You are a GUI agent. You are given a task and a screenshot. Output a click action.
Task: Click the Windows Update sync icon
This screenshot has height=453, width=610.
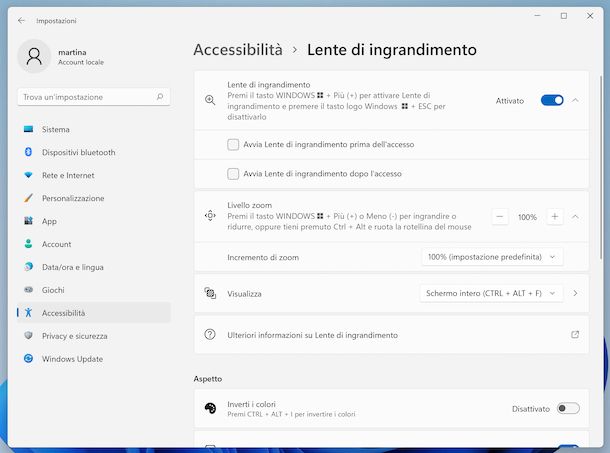pyautogui.click(x=28, y=358)
